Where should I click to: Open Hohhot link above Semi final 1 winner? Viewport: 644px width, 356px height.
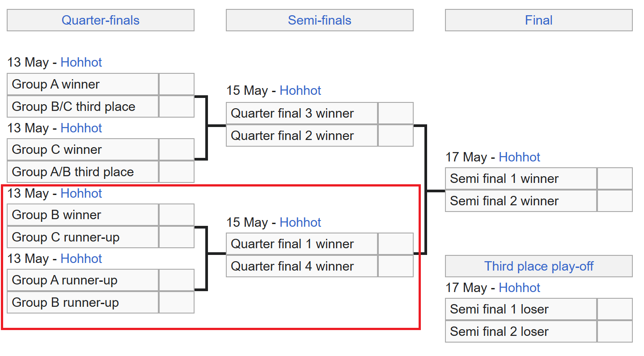[520, 157]
